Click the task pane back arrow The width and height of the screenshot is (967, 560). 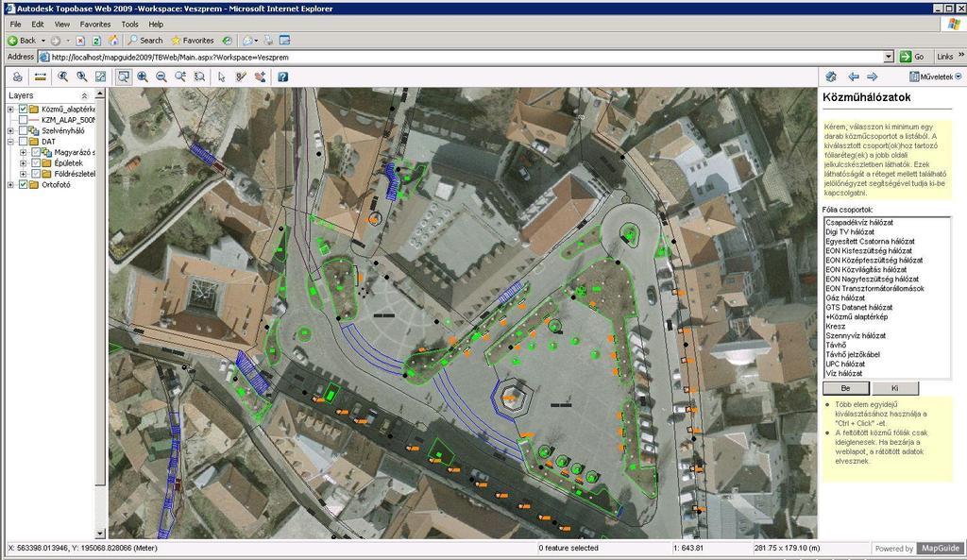[854, 77]
